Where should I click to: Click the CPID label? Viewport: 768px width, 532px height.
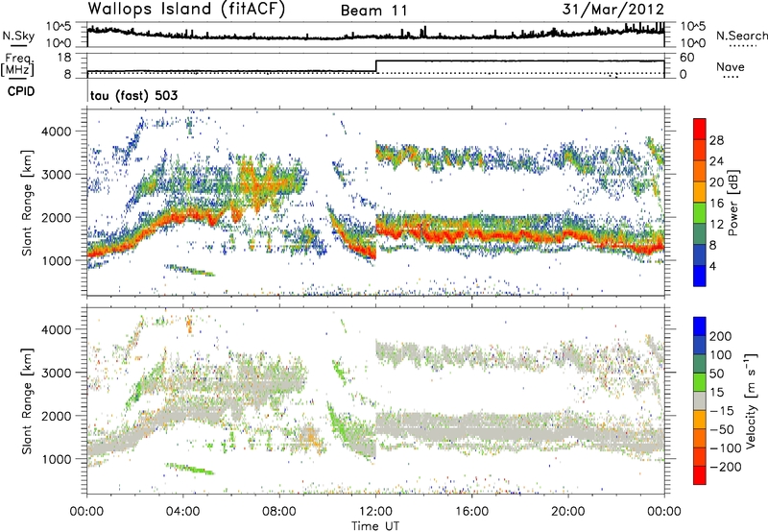21,91
